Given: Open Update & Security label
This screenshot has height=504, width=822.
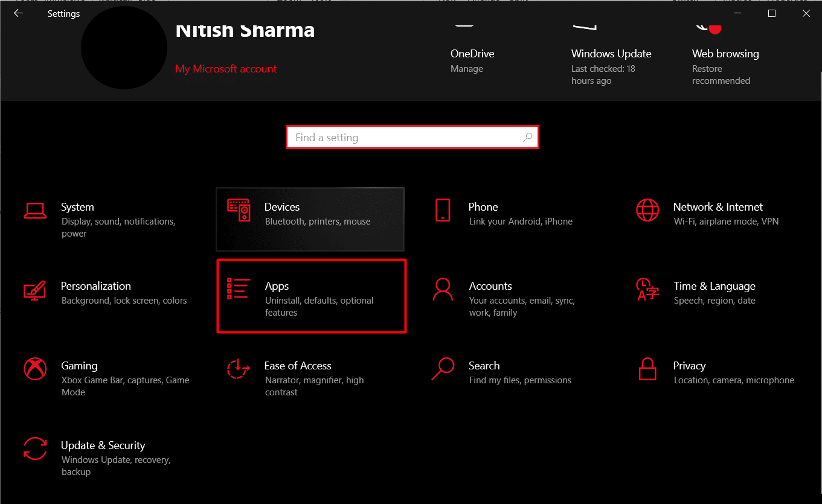Looking at the screenshot, I should 103,445.
